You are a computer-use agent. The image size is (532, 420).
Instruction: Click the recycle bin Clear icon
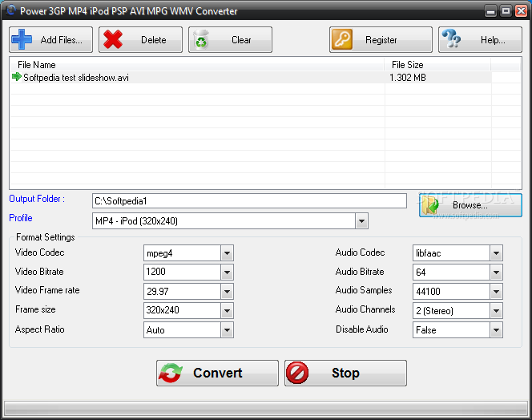point(201,40)
